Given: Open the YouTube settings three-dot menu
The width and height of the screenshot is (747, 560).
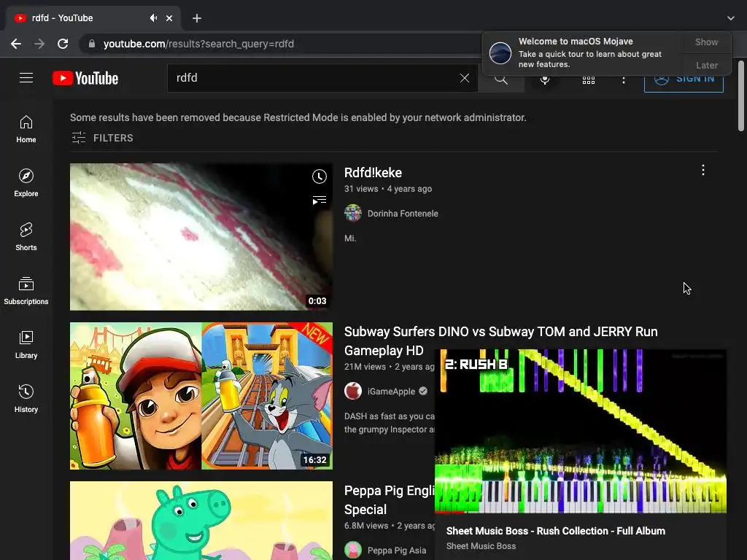Looking at the screenshot, I should pos(623,80).
